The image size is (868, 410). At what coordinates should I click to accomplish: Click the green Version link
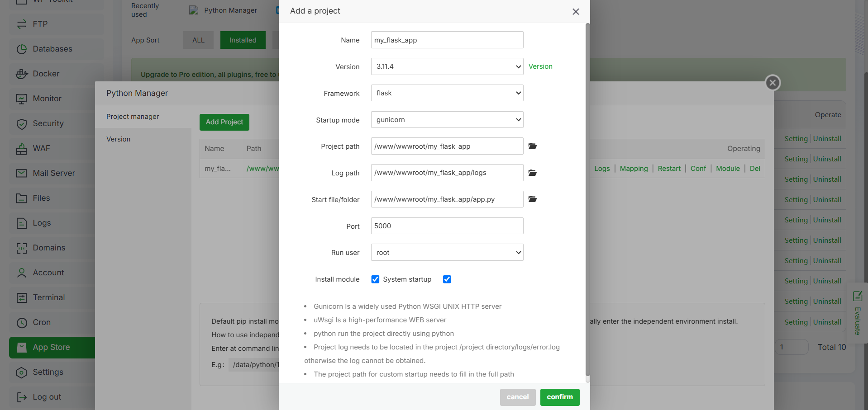[x=540, y=66]
